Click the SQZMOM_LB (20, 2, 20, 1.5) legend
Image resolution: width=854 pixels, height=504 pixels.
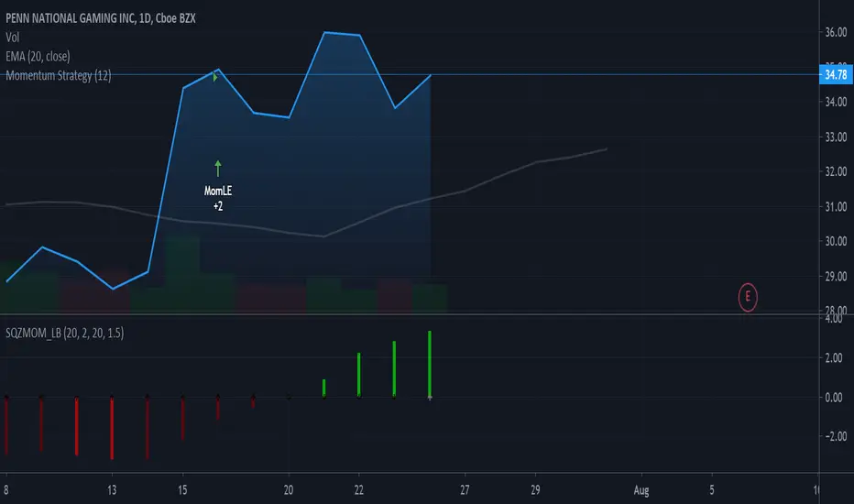point(64,333)
